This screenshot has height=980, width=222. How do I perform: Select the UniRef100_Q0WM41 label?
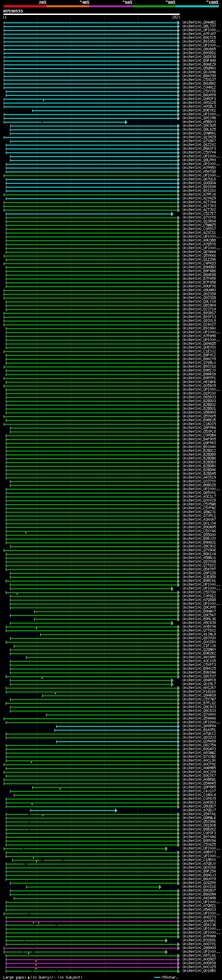pyautogui.click(x=199, y=133)
